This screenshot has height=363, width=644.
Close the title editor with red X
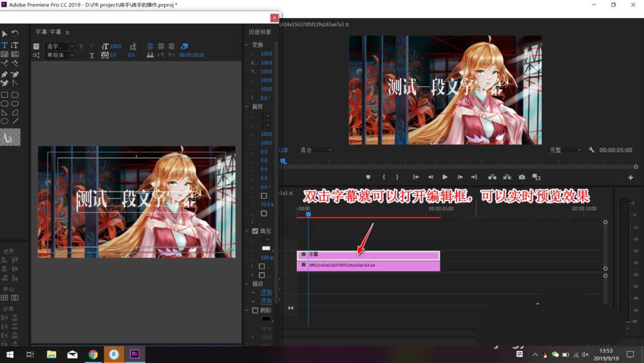[274, 17]
